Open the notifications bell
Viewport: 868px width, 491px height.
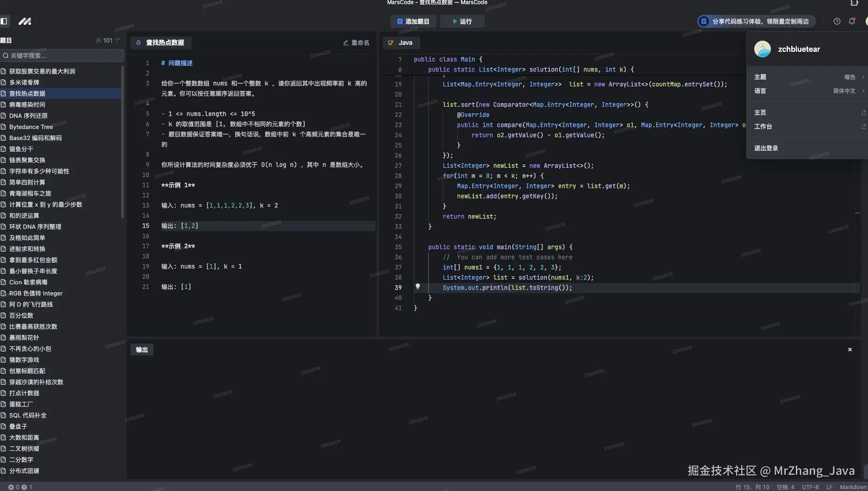coord(852,21)
